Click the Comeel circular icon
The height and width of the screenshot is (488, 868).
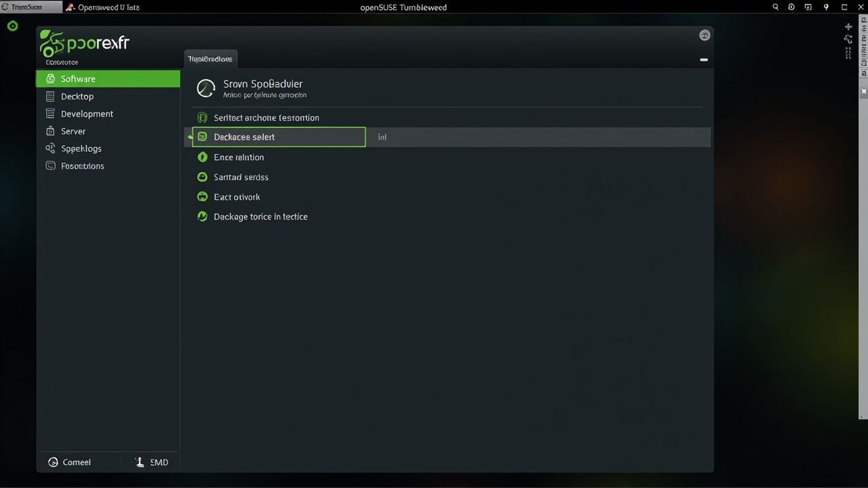tap(53, 462)
